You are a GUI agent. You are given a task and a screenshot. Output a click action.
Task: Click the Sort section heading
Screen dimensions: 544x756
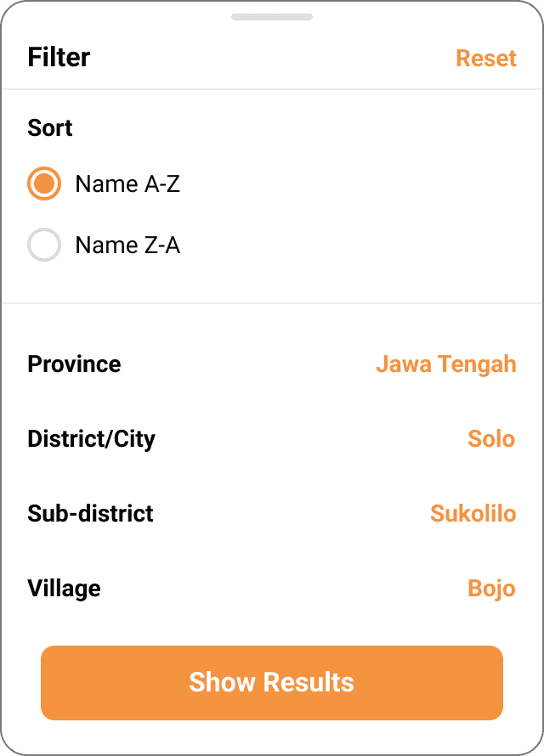click(x=50, y=128)
